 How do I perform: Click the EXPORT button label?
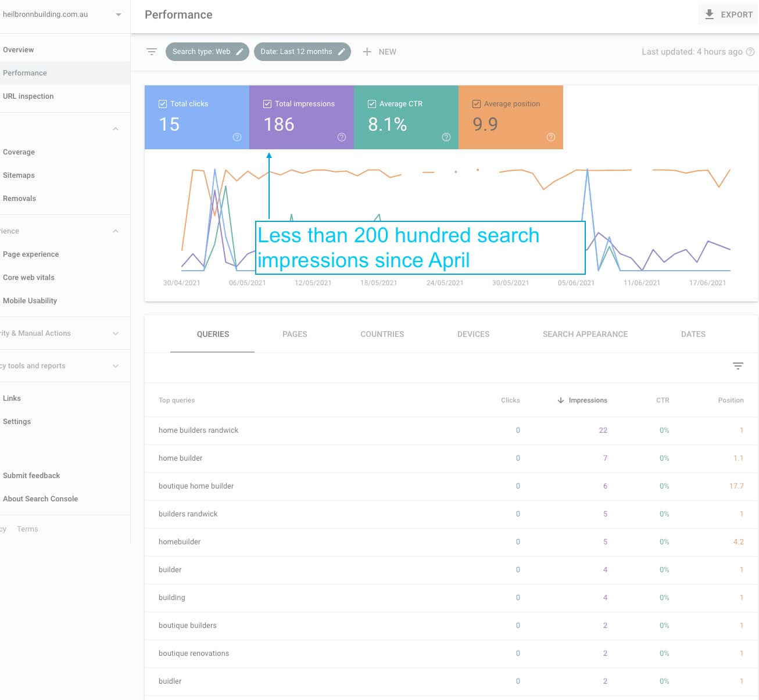(x=736, y=15)
